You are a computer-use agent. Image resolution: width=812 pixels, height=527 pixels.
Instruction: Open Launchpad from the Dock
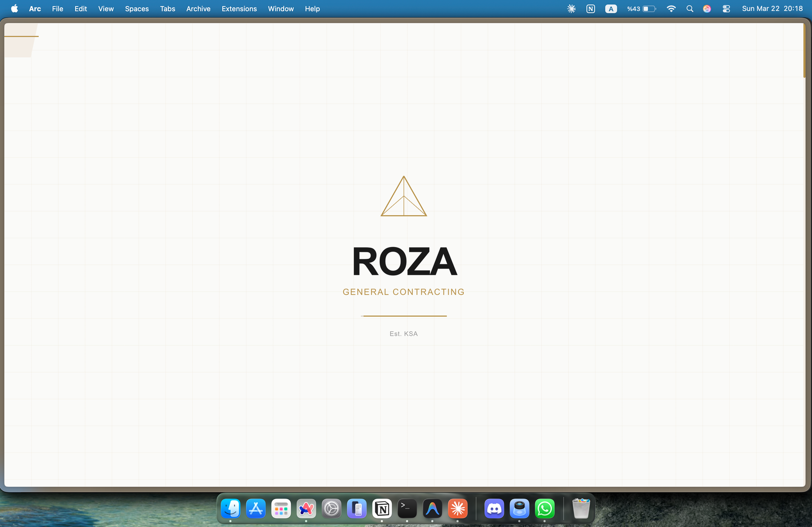[x=281, y=509]
